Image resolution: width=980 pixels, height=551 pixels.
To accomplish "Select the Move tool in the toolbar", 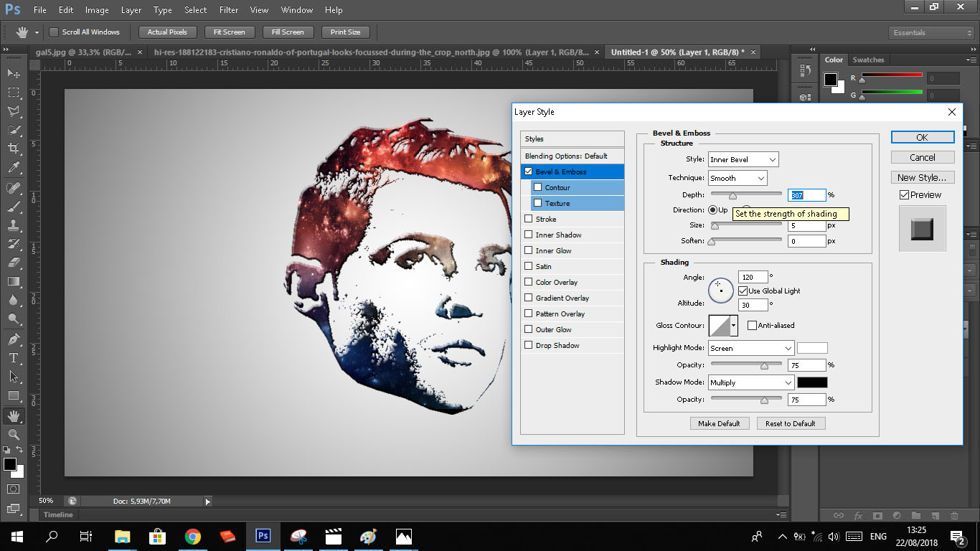I will [14, 73].
